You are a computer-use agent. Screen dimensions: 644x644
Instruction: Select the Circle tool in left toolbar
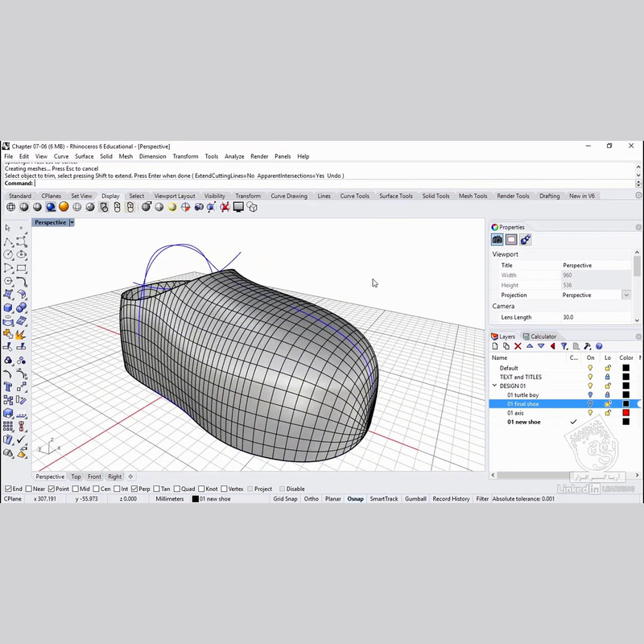click(x=8, y=254)
